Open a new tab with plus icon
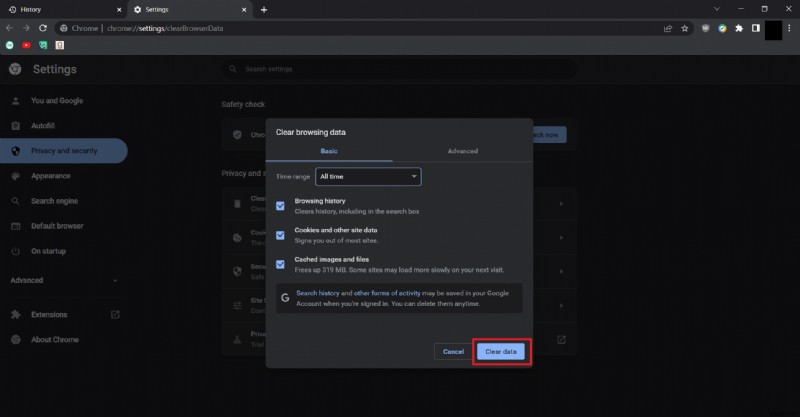800x417 pixels. coord(264,9)
